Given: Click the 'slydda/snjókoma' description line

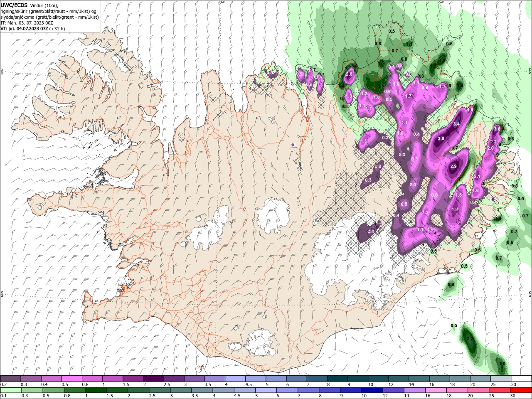Looking at the screenshot, I should coord(50,17).
